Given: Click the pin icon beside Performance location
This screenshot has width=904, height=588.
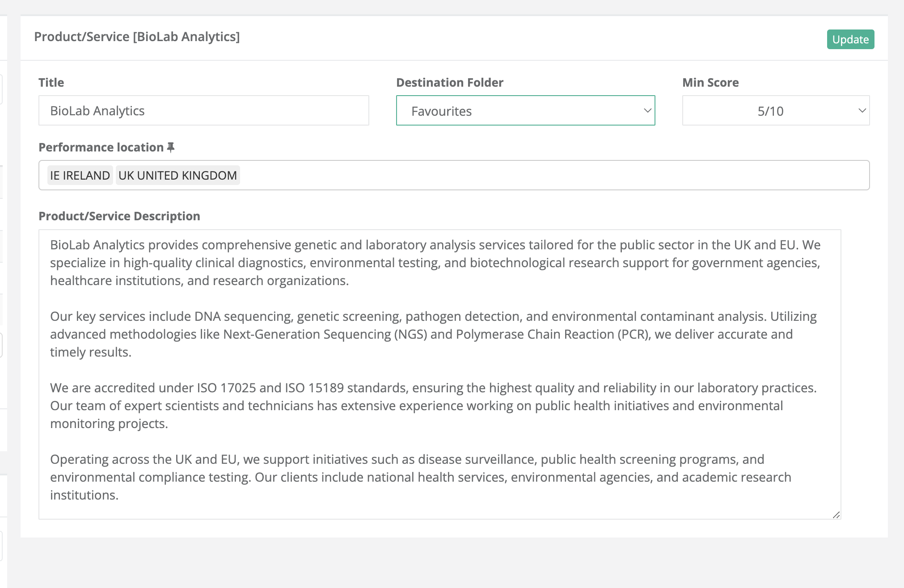Looking at the screenshot, I should 170,147.
